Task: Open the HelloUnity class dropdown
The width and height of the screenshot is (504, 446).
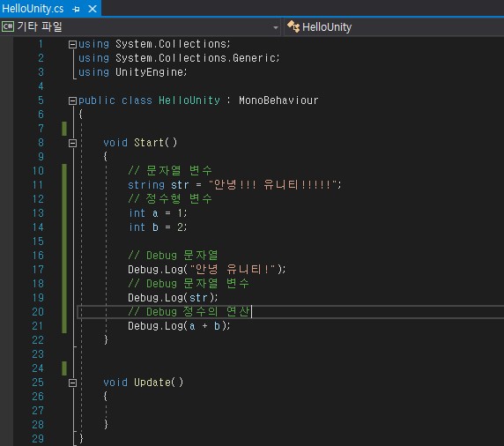Action: pyautogui.click(x=394, y=27)
